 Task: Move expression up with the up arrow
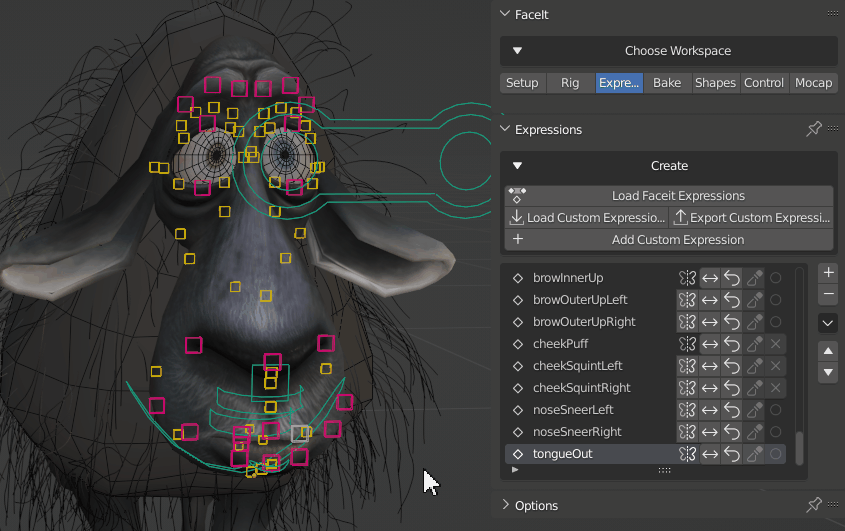pyautogui.click(x=828, y=351)
